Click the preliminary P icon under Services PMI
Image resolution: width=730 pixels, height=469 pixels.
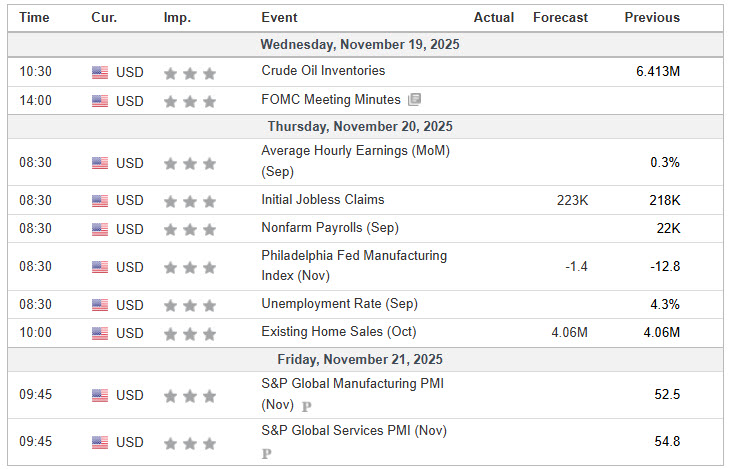pos(267,453)
